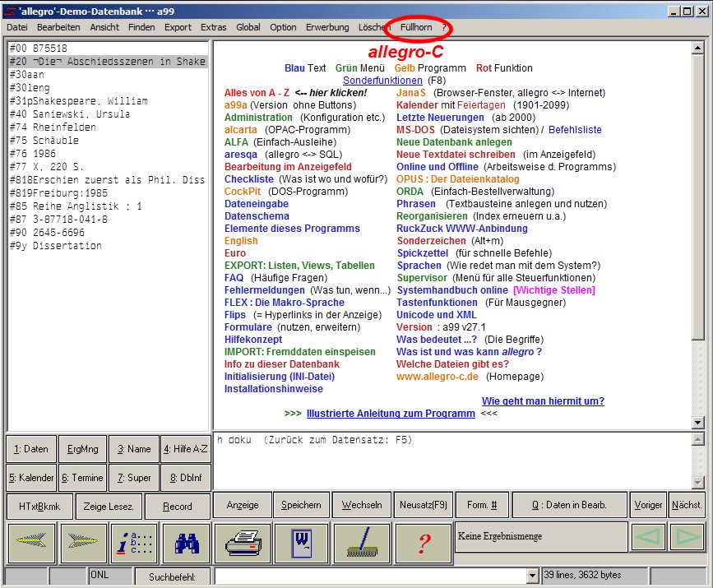Open the Supervisor menu link
This screenshot has height=588, width=713.
pos(422,278)
